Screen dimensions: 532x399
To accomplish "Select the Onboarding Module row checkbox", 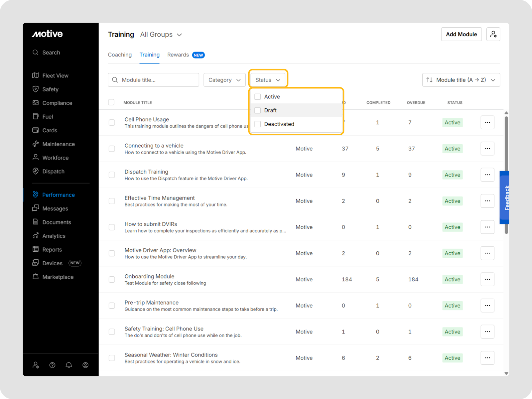I will click(112, 280).
